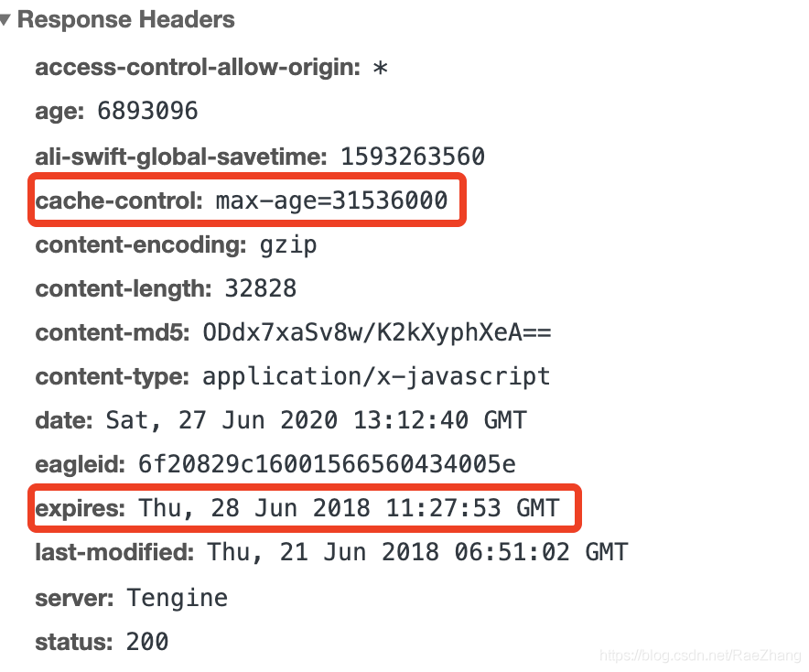Click the last-modified header name
The width and height of the screenshot is (809, 672).
[114, 552]
